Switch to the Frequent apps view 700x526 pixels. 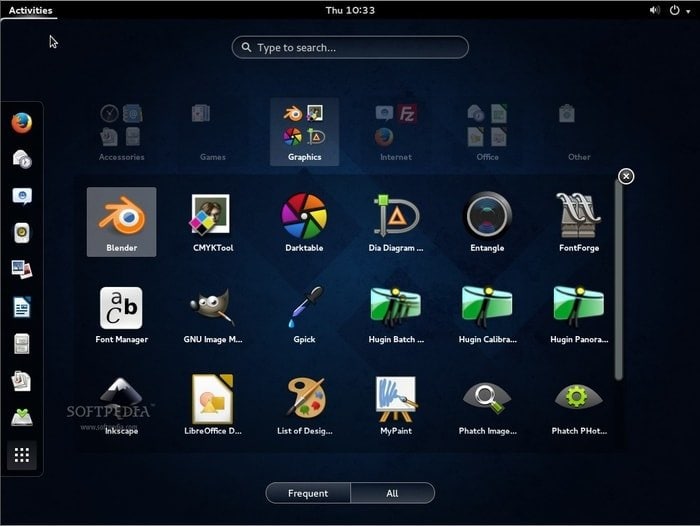[308, 493]
